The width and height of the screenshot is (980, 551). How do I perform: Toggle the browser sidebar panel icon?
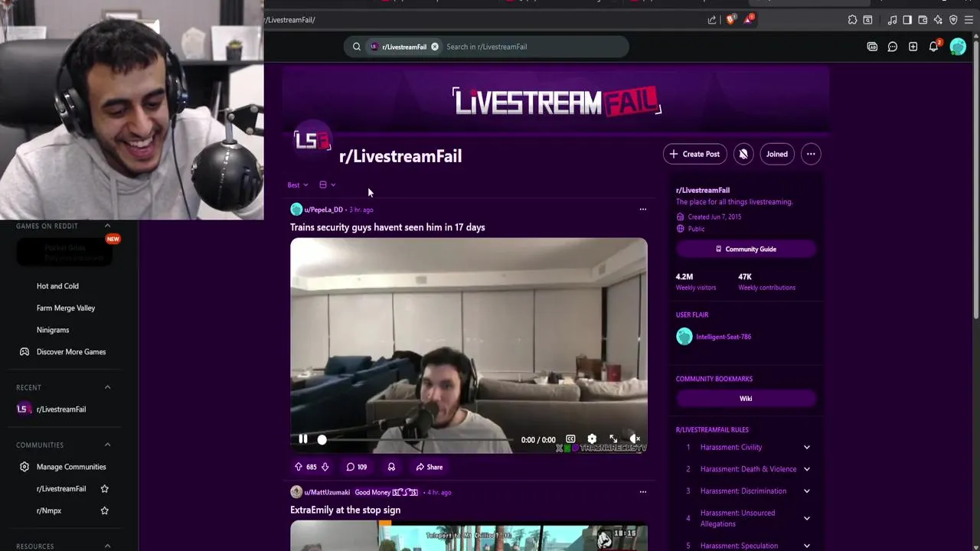[x=907, y=20]
